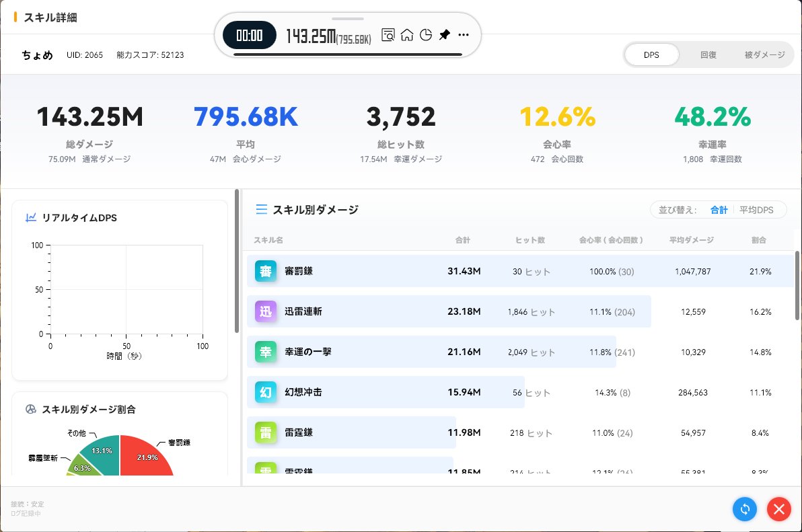This screenshot has height=532, width=802.
Task: Switch to the 被ダメージ tab
Action: click(764, 54)
